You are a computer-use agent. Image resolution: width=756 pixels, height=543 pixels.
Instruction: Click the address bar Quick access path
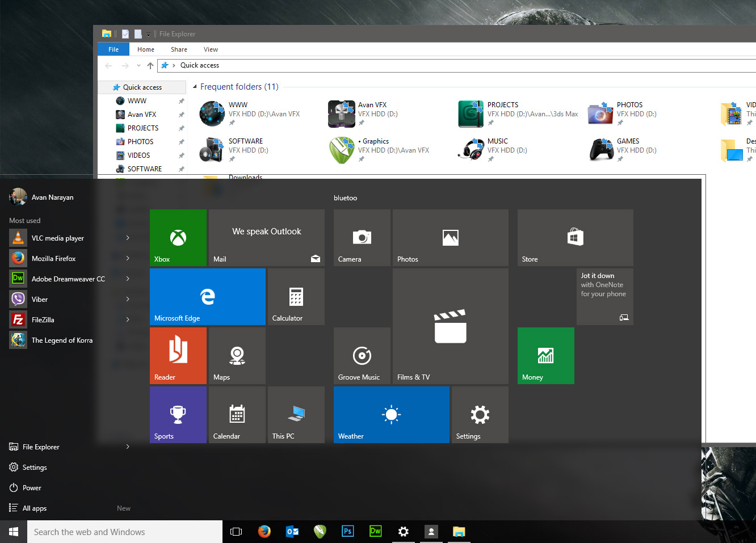[200, 65]
